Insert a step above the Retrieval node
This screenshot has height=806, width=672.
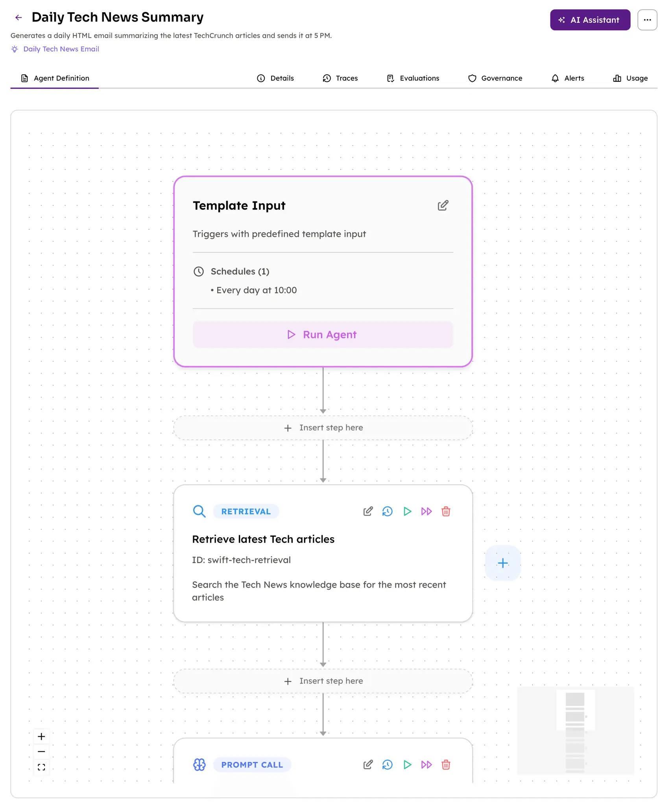323,428
